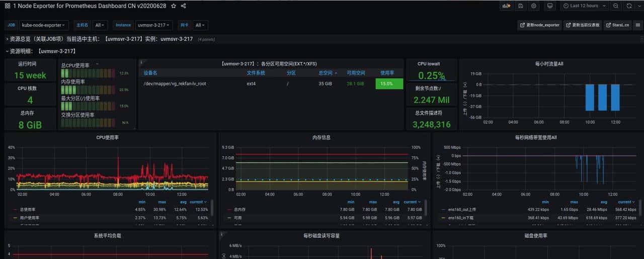Sort partition table by 总空间 column
644x259 pixels.
(x=326, y=73)
